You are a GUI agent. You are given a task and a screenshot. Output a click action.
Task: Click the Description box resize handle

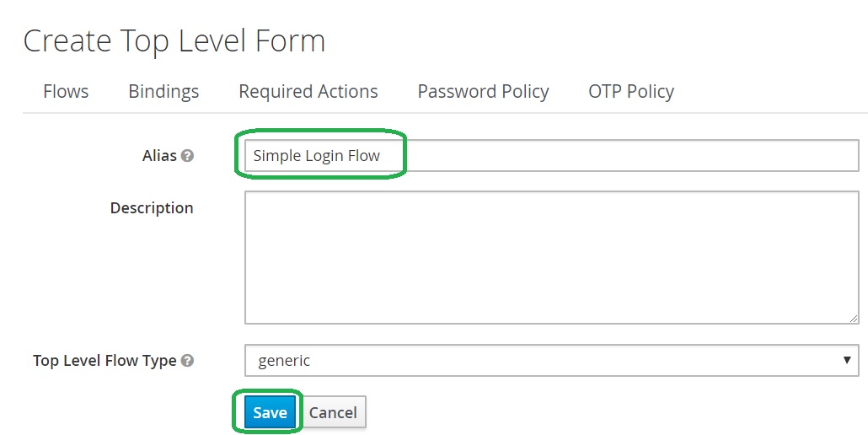pyautogui.click(x=853, y=318)
